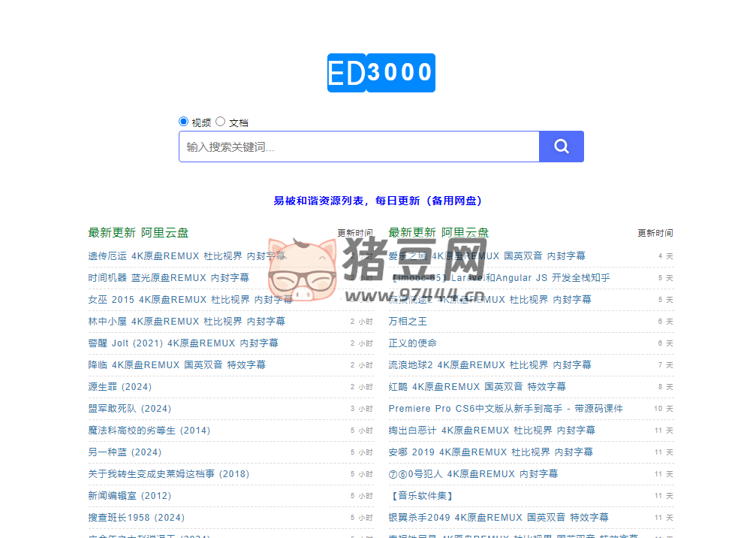756x538 pixels.
Task: Click the magnifier search button
Action: tap(562, 147)
